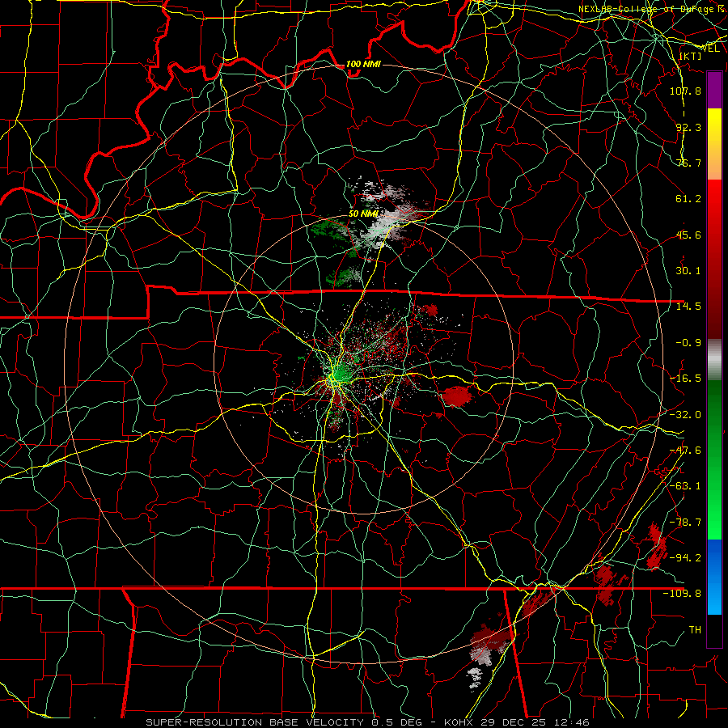This screenshot has height=728, width=728.
Task: Click the SUPER-RESOLUTION BASE VELOCITY title text
Action: click(255, 722)
